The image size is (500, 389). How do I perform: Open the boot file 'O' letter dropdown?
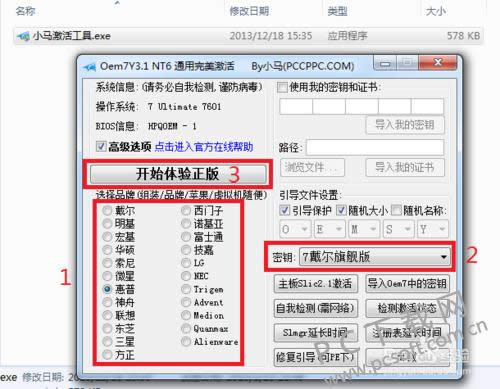pyautogui.click(x=295, y=229)
